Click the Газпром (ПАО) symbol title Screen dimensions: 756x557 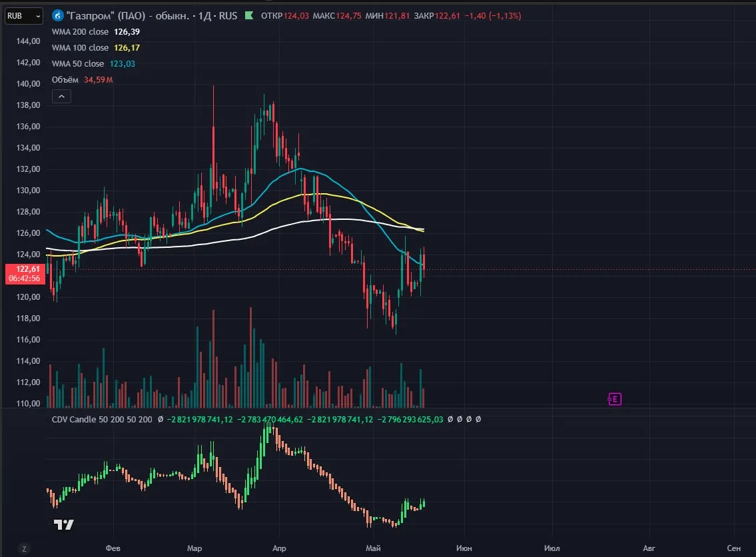(x=128, y=16)
